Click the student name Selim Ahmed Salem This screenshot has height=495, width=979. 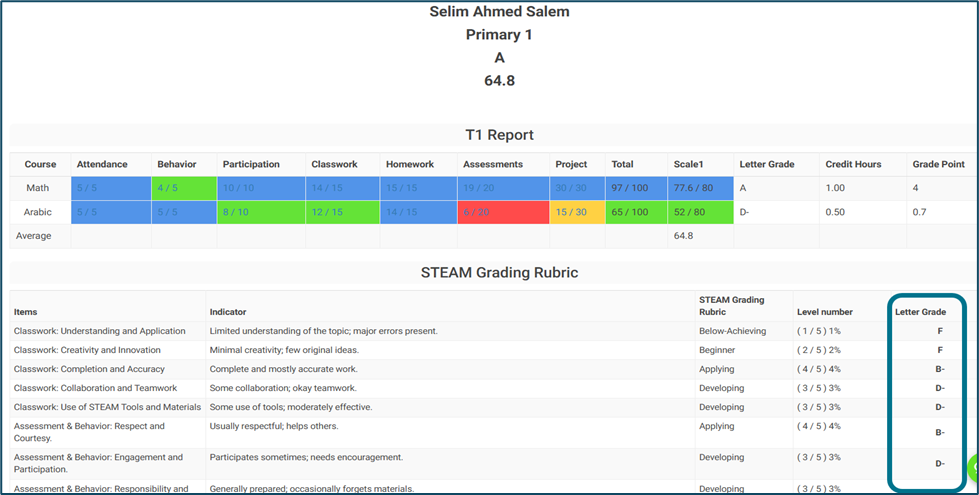coord(499,12)
